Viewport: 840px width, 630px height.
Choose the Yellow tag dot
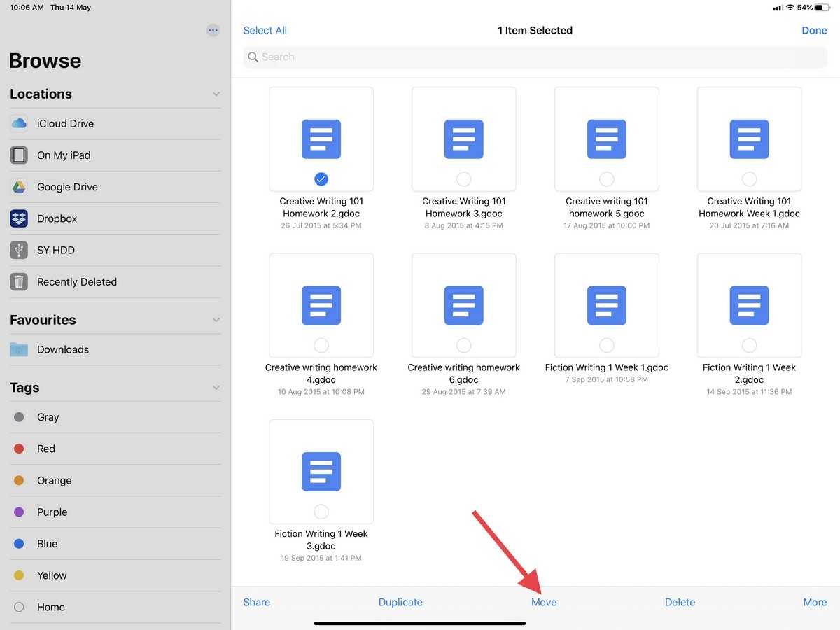19,575
